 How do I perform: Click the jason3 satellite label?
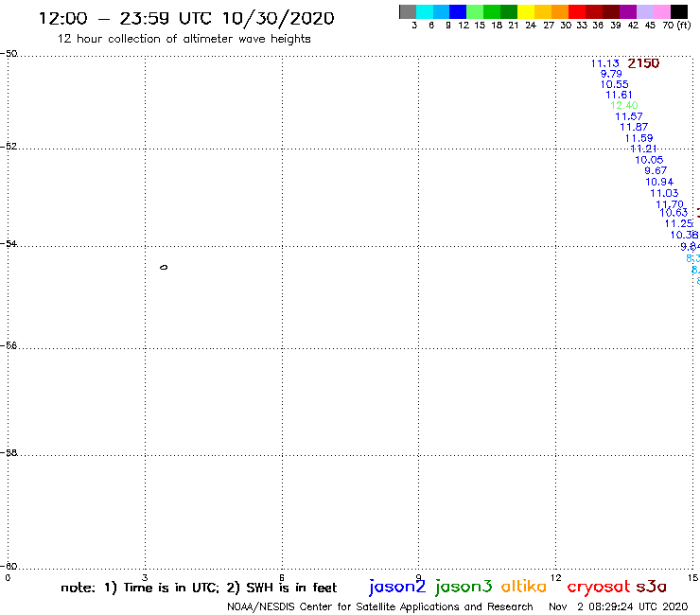[x=464, y=587]
